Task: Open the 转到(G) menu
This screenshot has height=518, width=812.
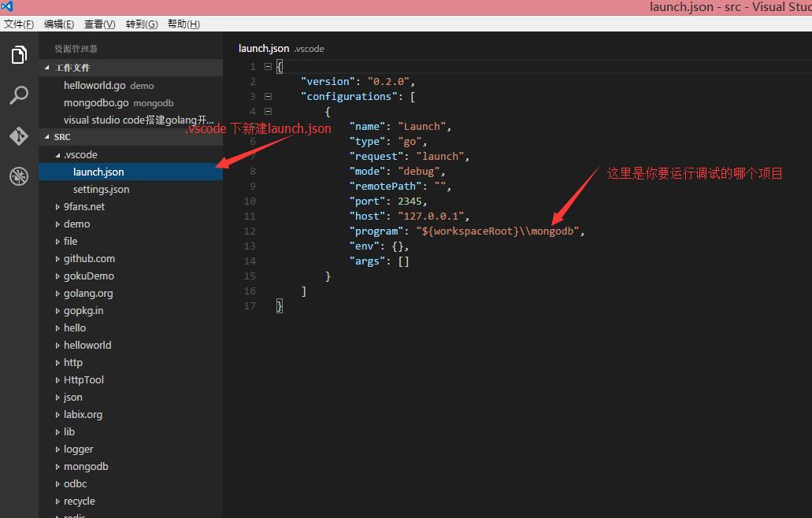Action: [x=142, y=24]
